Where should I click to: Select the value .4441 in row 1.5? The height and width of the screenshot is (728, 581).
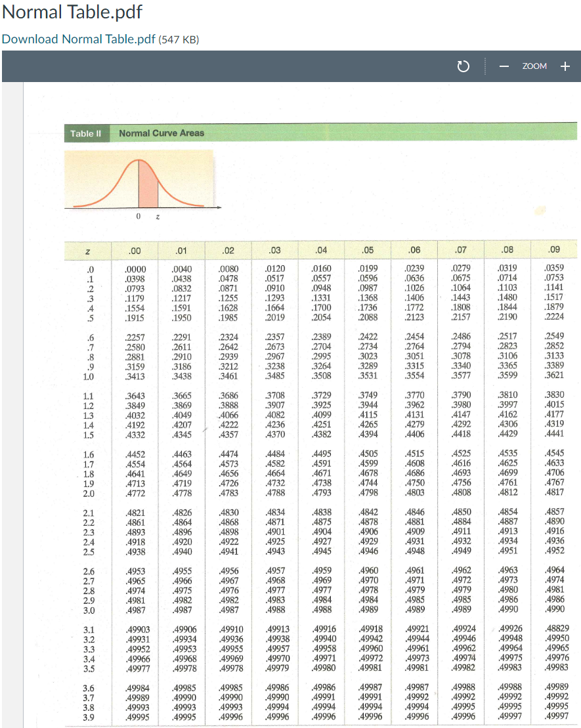[x=555, y=434]
